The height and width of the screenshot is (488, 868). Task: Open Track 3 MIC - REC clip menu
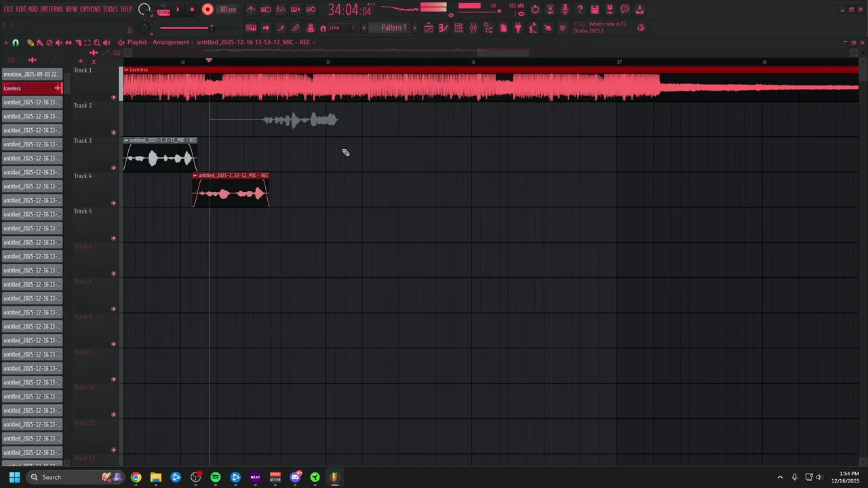click(x=126, y=140)
